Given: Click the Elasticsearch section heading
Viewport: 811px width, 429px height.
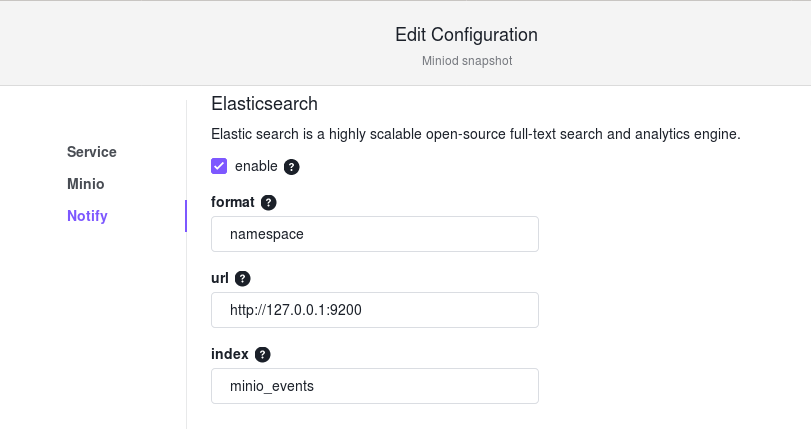Looking at the screenshot, I should coord(264,103).
